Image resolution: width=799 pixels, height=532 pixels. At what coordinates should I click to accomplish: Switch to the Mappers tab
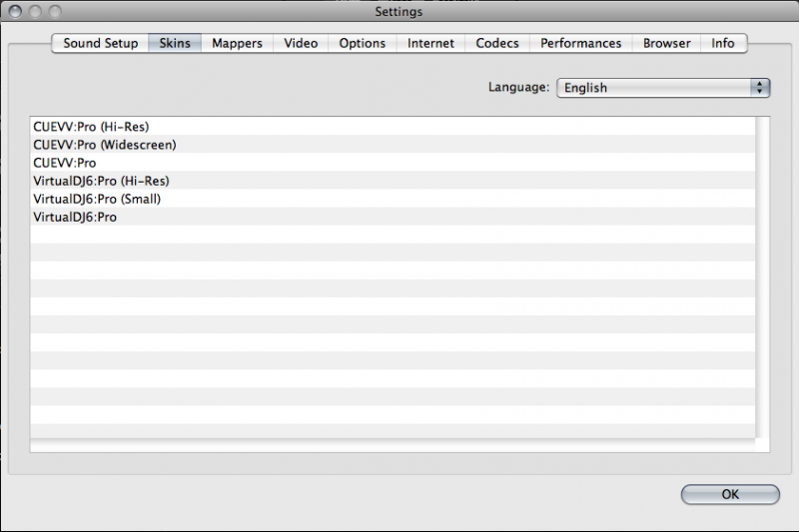click(237, 43)
